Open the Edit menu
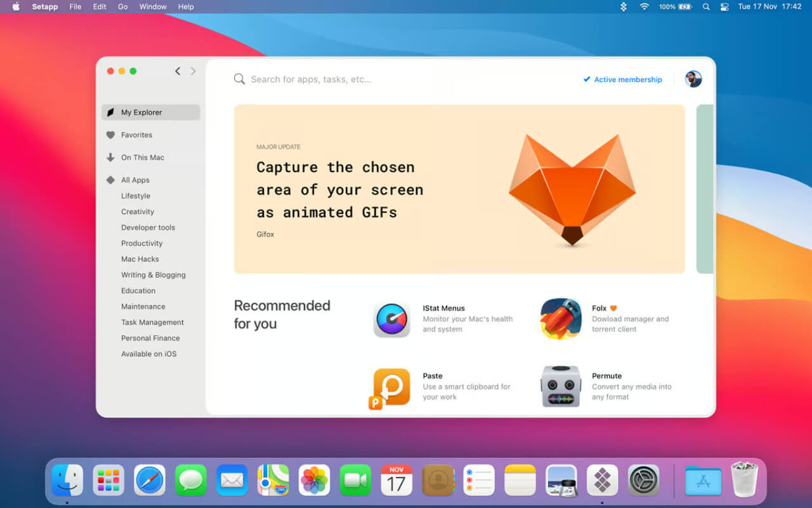The height and width of the screenshot is (508, 812). 100,6
